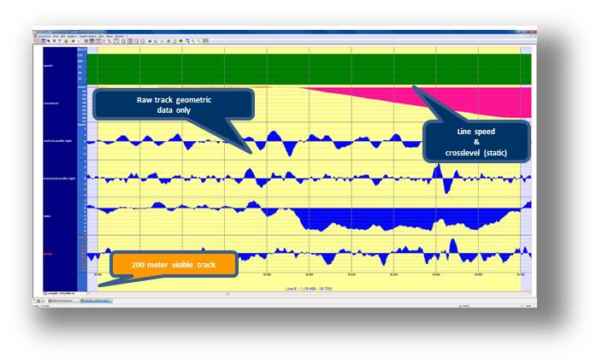Open the View menu

[x=100, y=35]
